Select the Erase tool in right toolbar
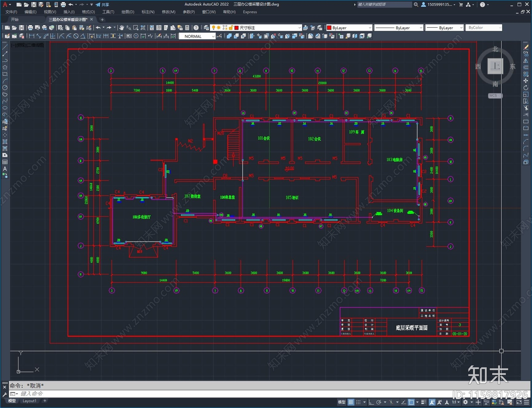532x408 pixels. click(x=526, y=47)
